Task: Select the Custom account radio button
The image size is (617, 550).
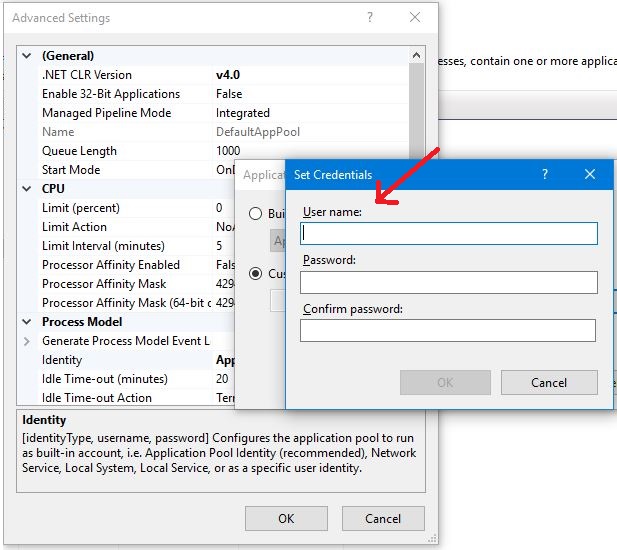Action: tap(256, 273)
